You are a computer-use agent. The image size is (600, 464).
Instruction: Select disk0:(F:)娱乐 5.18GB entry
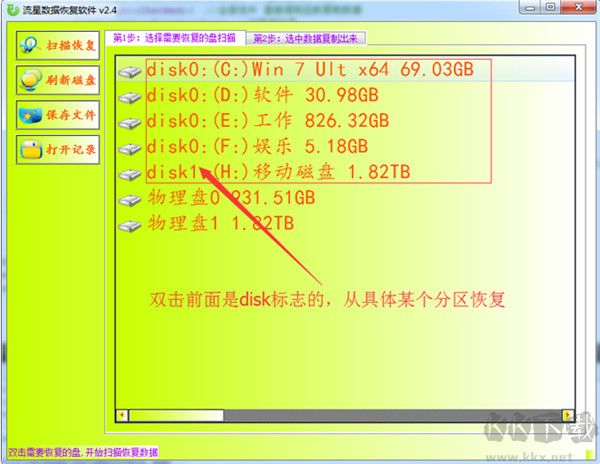coord(257,146)
